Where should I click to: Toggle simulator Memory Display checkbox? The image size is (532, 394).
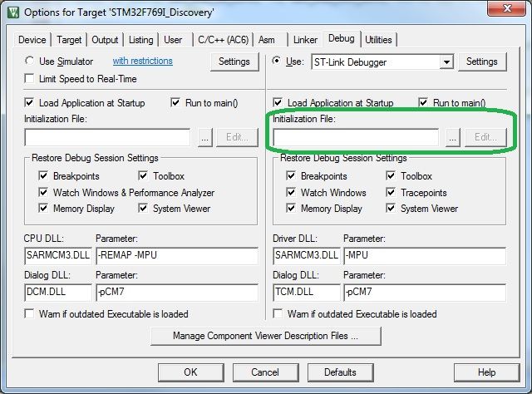(43, 208)
